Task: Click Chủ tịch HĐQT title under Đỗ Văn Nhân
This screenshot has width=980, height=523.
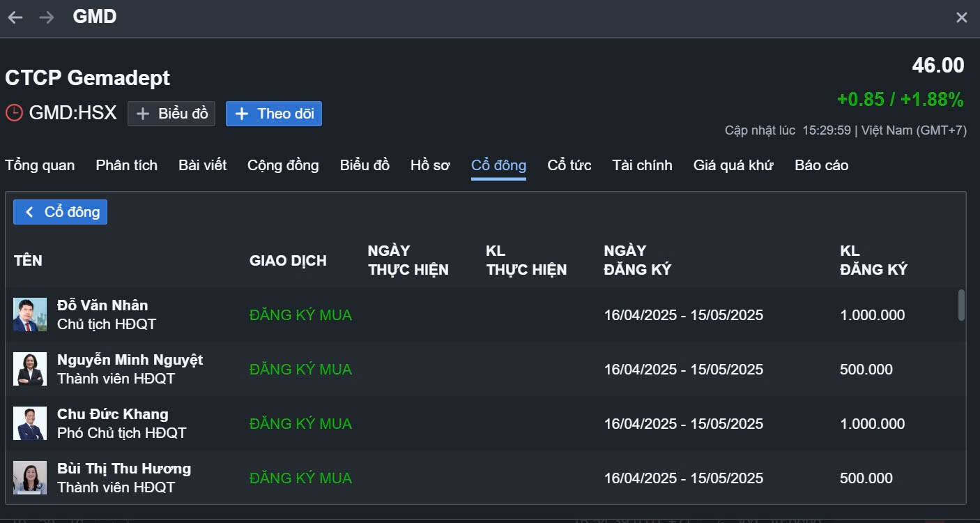Action: point(107,324)
